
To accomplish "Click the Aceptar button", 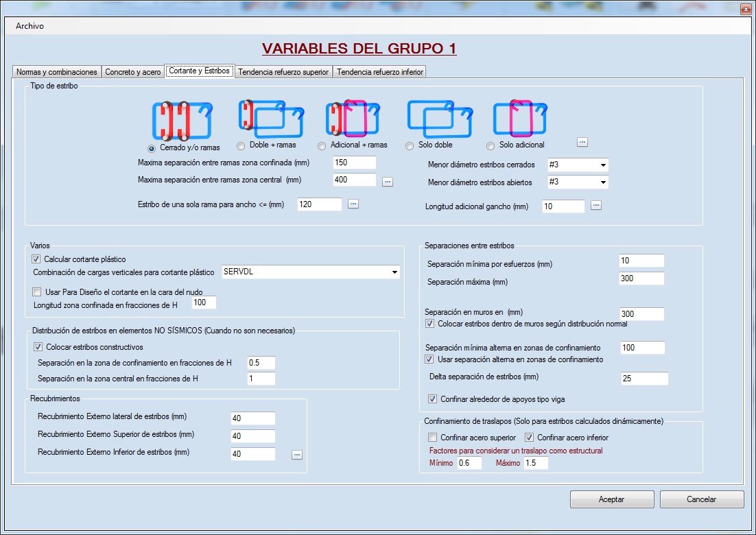I will click(x=611, y=499).
